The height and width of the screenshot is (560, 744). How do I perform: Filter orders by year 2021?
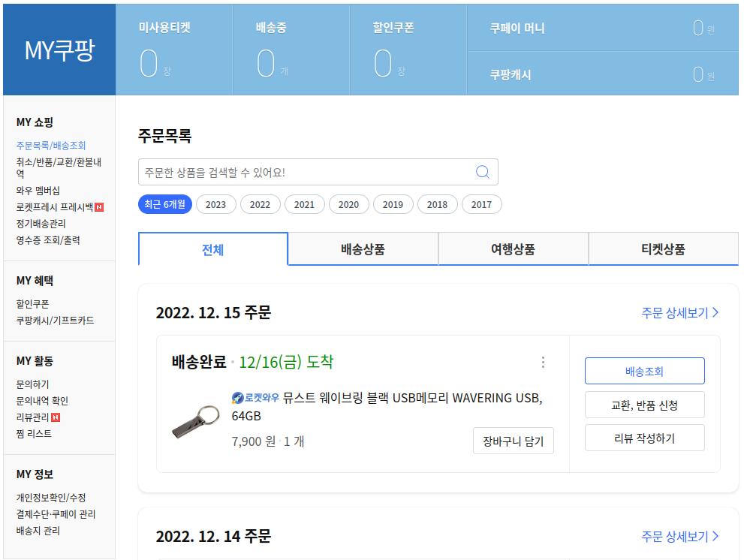[304, 204]
